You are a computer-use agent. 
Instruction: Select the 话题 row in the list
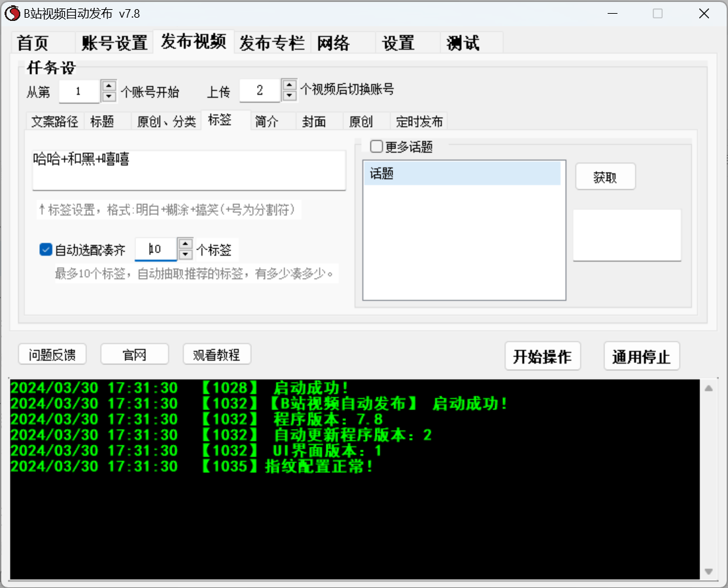[462, 173]
